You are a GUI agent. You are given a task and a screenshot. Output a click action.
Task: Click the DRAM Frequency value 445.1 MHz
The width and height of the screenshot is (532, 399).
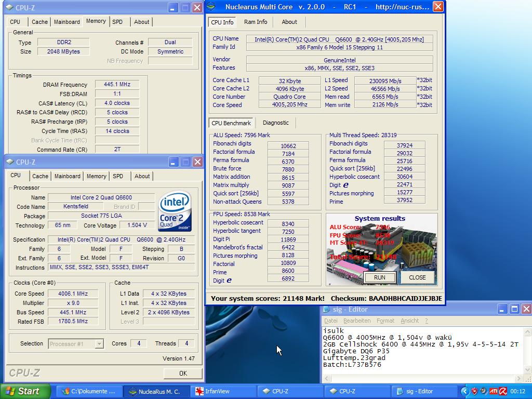click(117, 85)
